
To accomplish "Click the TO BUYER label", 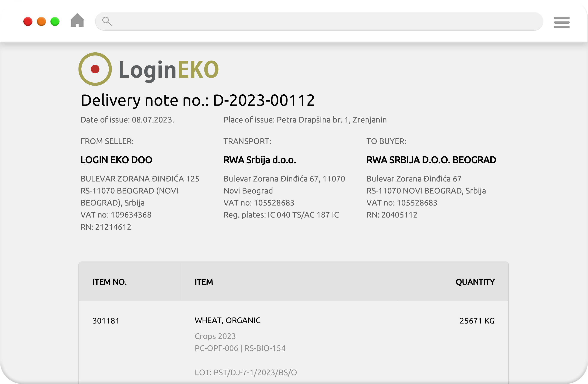I will point(386,141).
